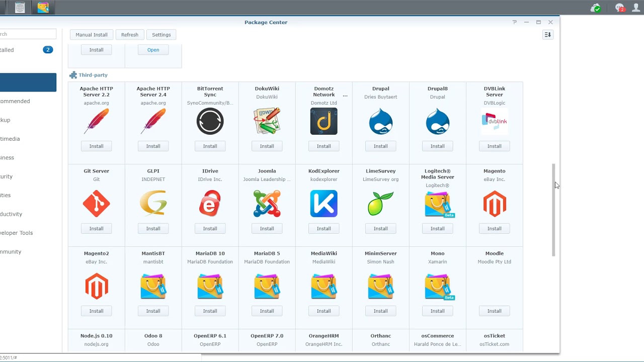
Task: Click the Drupal8 droplet icon
Action: tap(437, 121)
